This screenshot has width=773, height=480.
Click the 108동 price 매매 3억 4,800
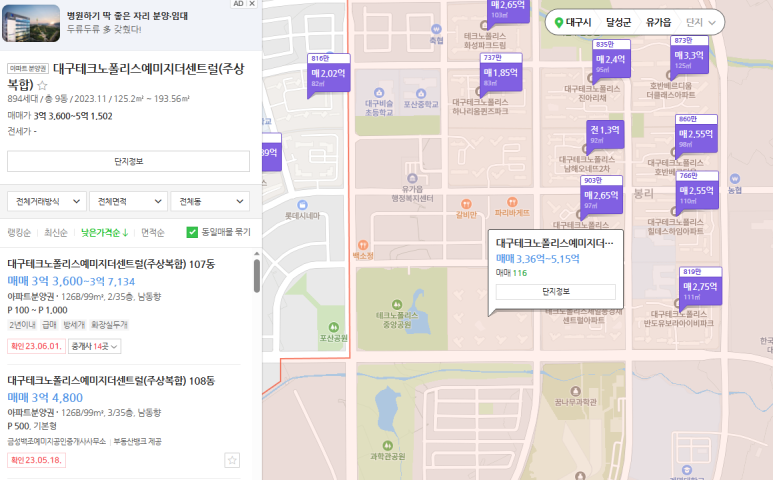pyautogui.click(x=45, y=398)
